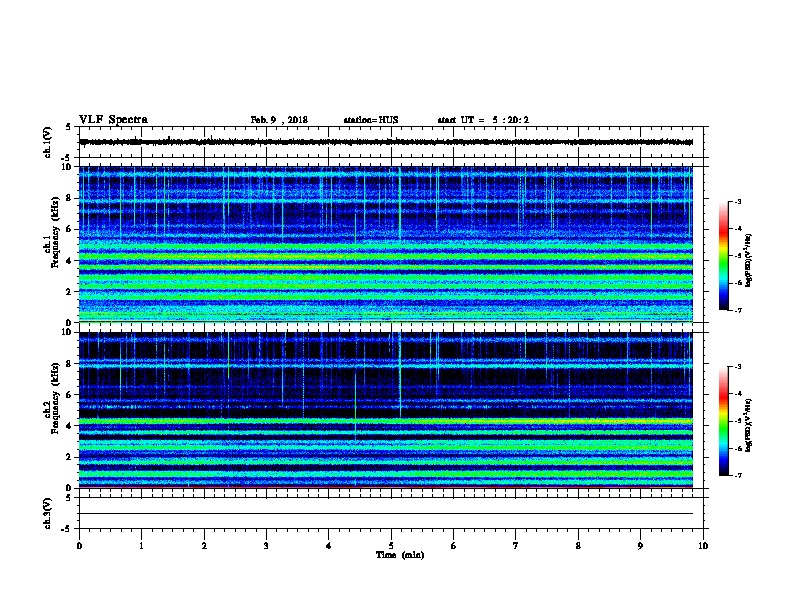The width and height of the screenshot is (792, 612).
Task: Select the "start UT = 5:20:2" header text
Action: 483,120
